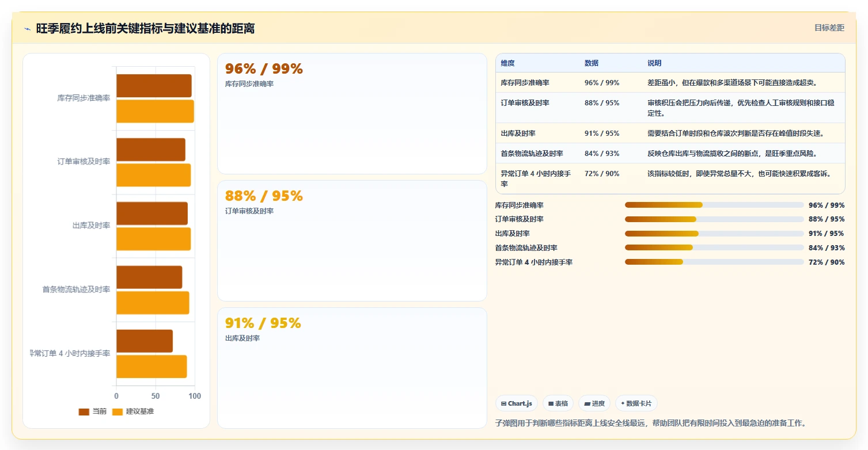The width and height of the screenshot is (868, 450).
Task: Click the lightning icon beside the dashboard title
Action: tap(28, 29)
